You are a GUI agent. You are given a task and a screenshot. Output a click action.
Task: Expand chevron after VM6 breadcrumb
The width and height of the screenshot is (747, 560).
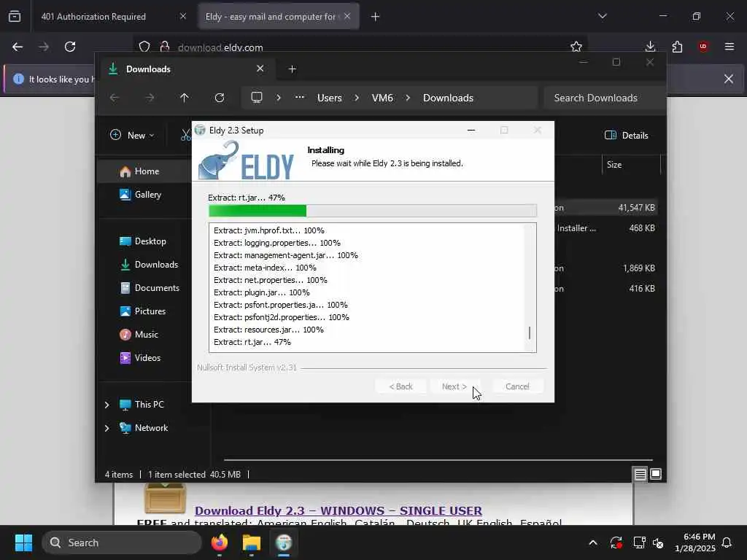[408, 98]
